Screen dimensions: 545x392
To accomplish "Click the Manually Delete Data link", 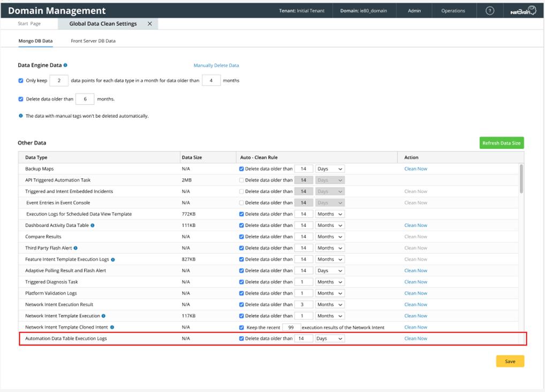I will [x=216, y=65].
